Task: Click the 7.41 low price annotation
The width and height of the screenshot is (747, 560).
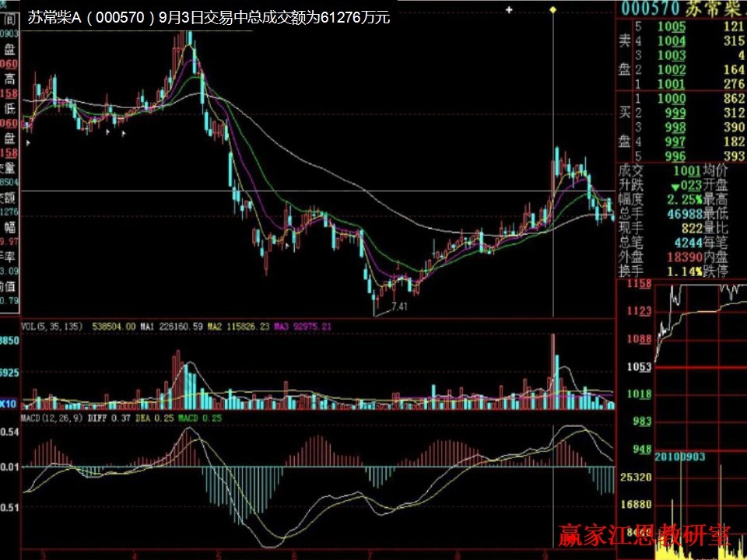Action: (x=399, y=306)
